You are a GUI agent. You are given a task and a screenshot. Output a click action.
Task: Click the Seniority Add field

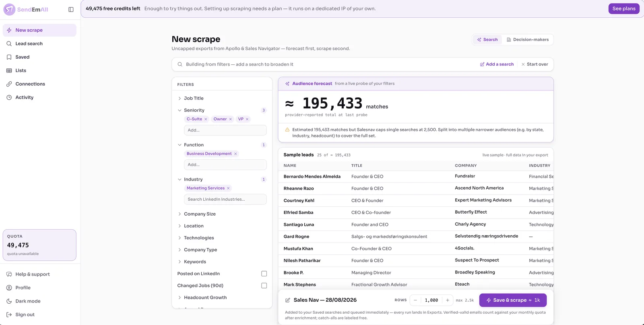point(225,130)
